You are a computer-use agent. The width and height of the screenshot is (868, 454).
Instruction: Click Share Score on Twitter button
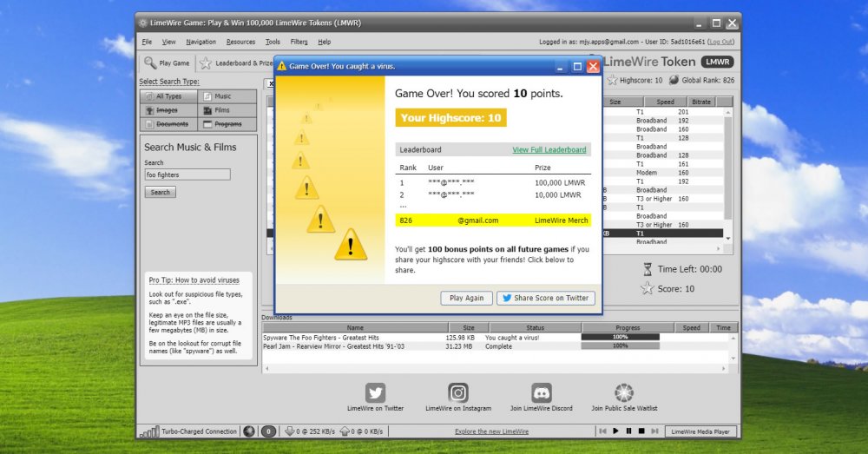tap(546, 298)
